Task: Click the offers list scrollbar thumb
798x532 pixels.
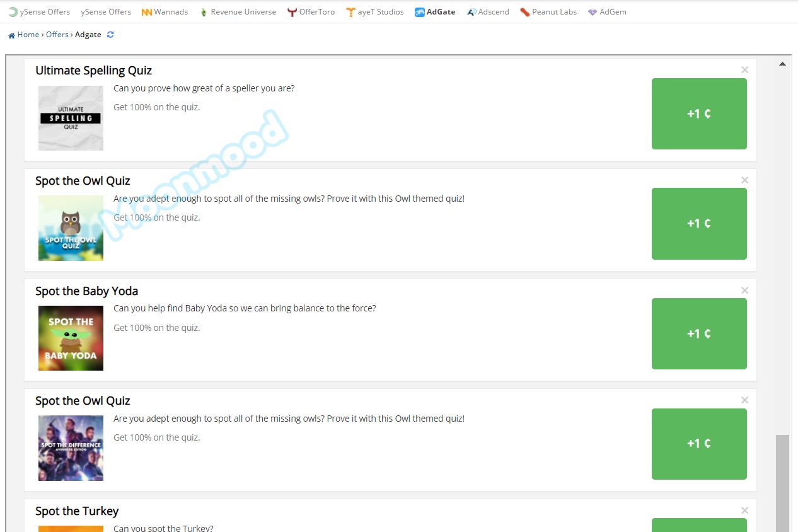Action: pos(782,483)
